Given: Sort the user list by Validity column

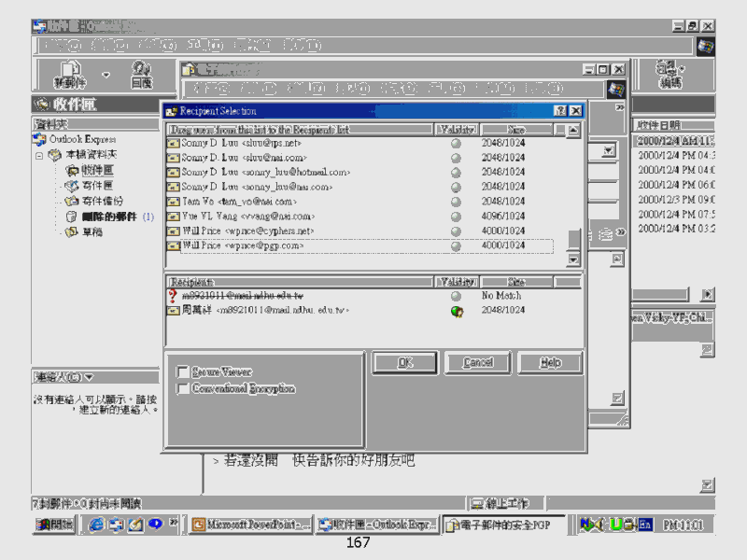Looking at the screenshot, I should coord(458,131).
